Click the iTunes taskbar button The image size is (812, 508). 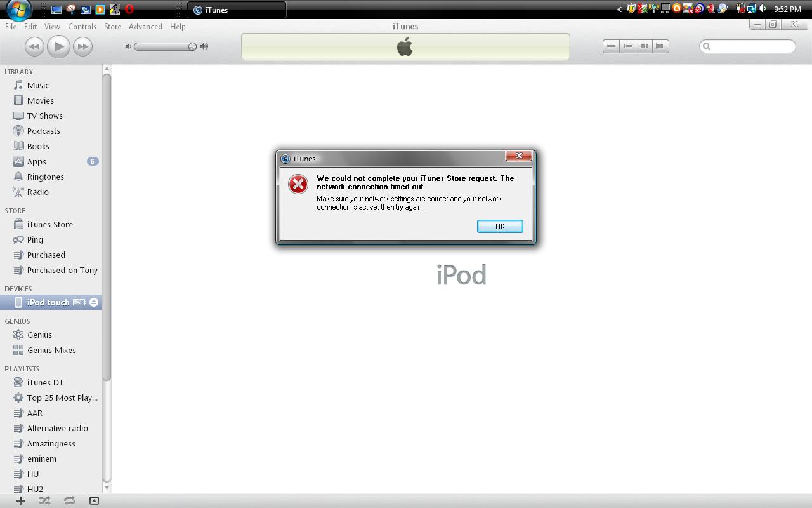[x=237, y=10]
